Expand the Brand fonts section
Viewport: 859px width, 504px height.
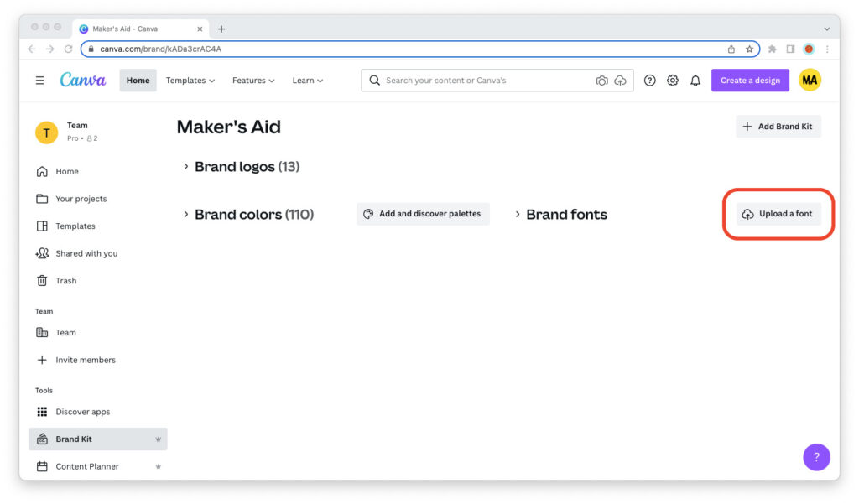click(x=517, y=214)
